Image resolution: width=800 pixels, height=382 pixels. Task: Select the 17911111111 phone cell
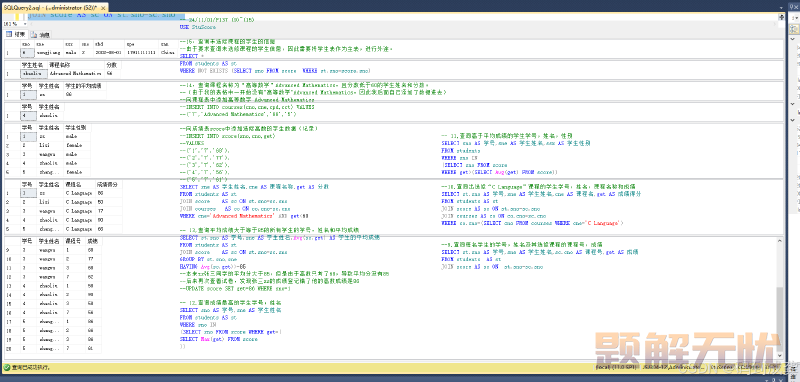tap(141, 52)
